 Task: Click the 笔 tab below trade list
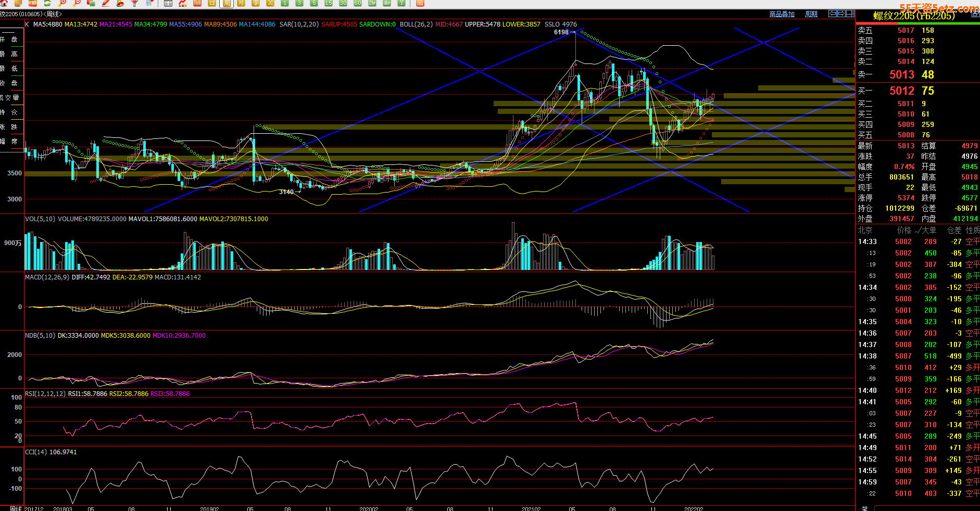click(x=864, y=508)
